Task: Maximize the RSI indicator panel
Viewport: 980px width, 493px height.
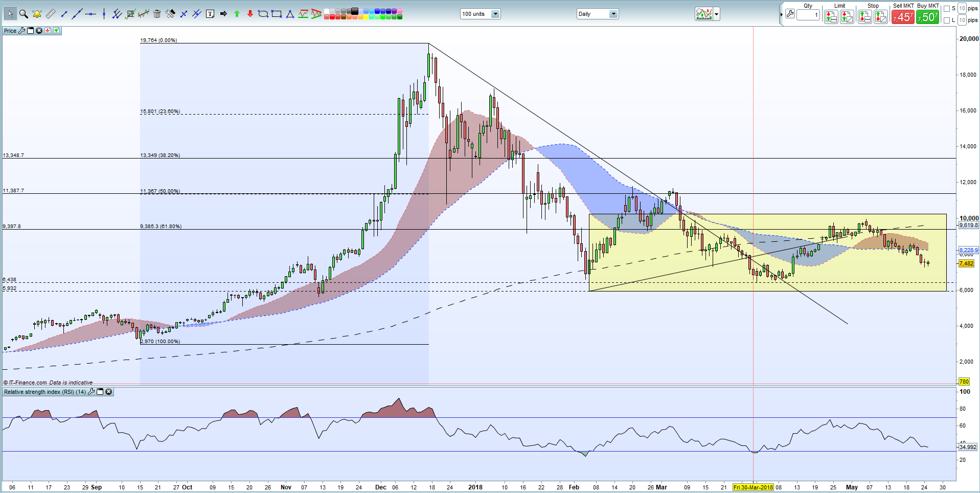Action: (x=100, y=392)
